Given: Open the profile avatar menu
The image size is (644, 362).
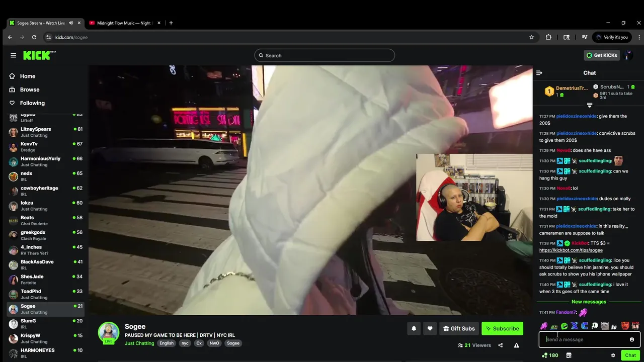Looking at the screenshot, I should tap(628, 55).
